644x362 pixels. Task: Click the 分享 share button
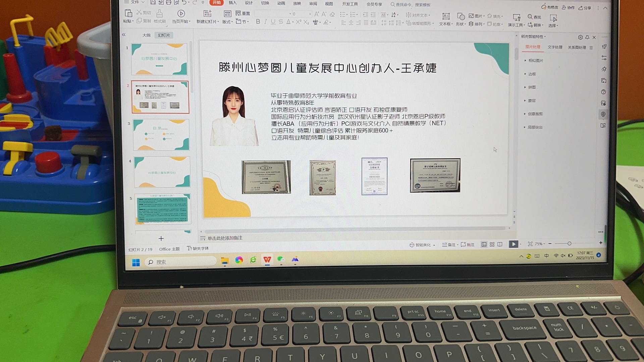click(x=585, y=8)
